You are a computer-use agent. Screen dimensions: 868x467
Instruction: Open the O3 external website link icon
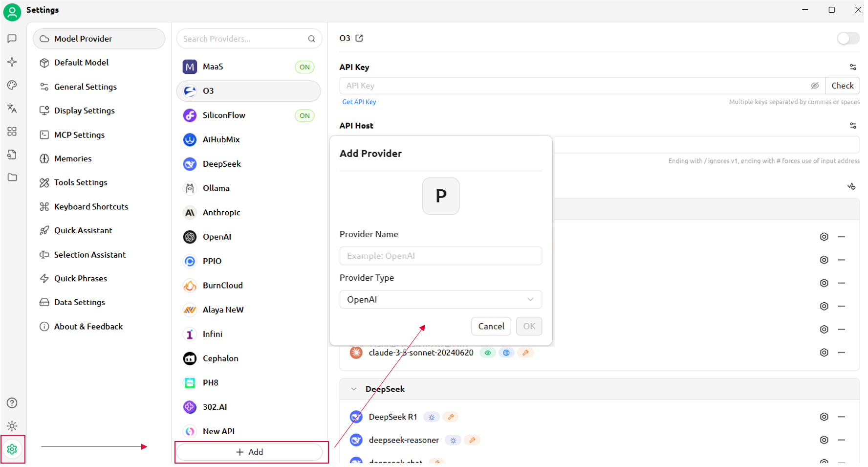coord(359,38)
